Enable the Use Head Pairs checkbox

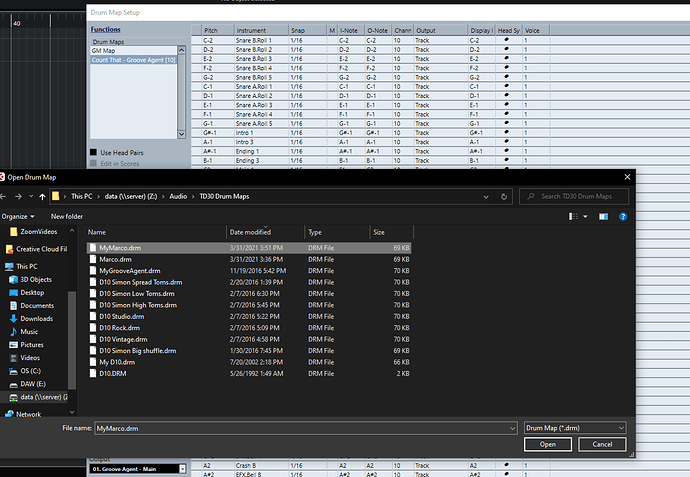click(93, 152)
